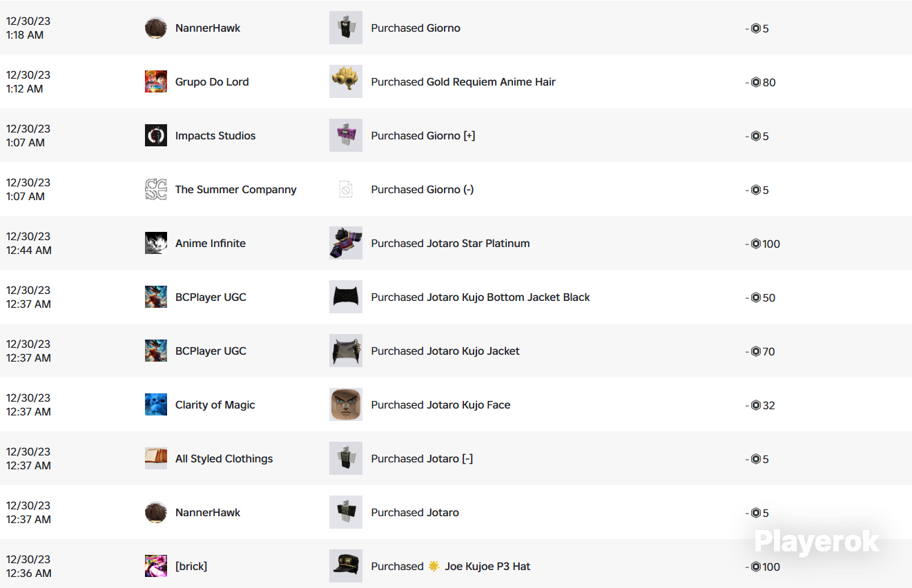
Task: Open the BCPlayer UGC link beside Jotaro Kujo Jacket
Action: [211, 351]
